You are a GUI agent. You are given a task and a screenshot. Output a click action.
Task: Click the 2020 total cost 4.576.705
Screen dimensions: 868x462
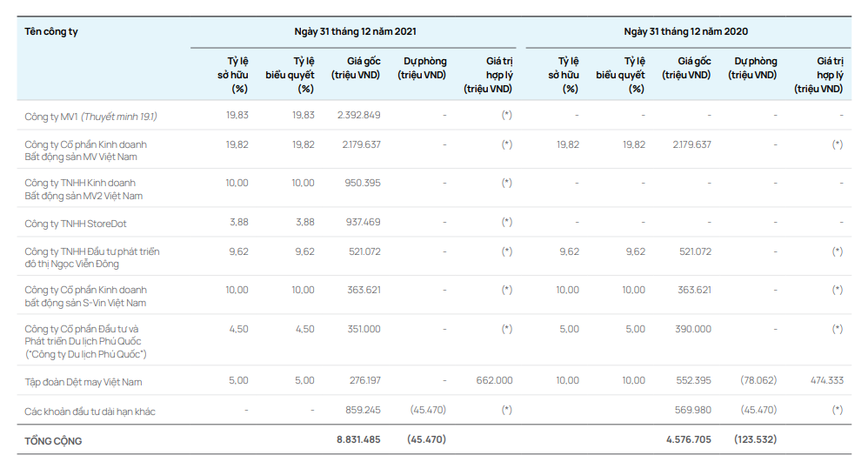click(689, 439)
